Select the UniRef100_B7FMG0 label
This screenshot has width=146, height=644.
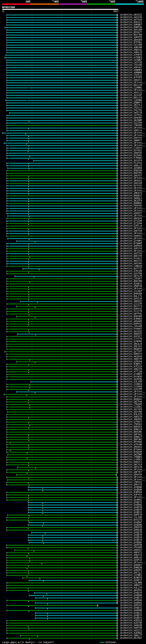pos(131,42)
